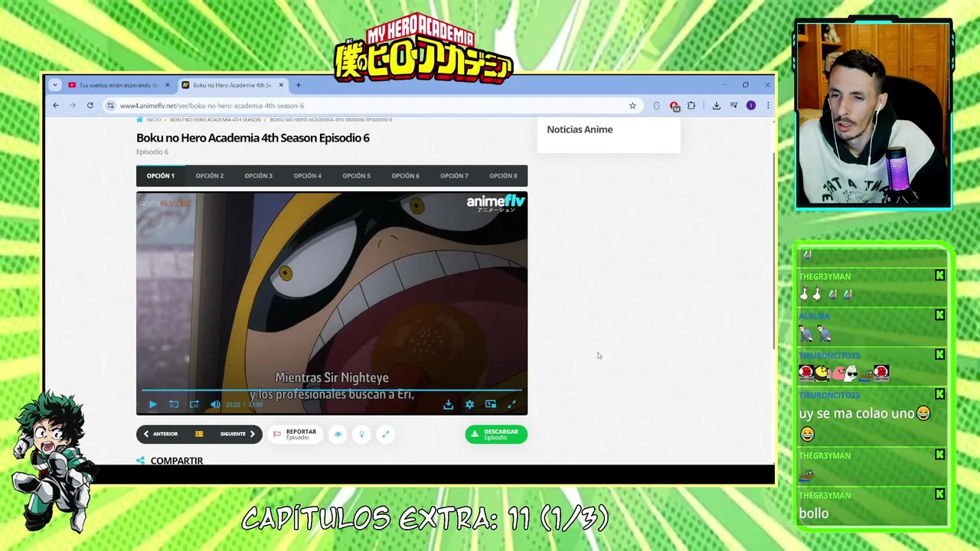The height and width of the screenshot is (551, 980).
Task: Click the episode title heading text
Action: click(x=253, y=138)
